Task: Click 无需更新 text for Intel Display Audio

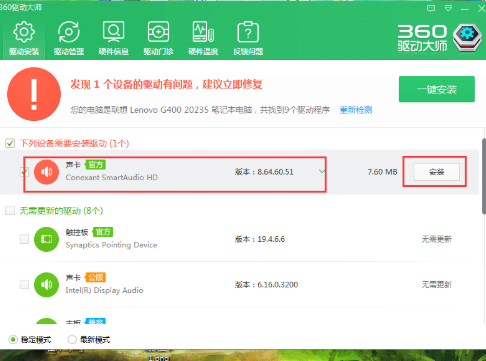Action: coord(437,285)
